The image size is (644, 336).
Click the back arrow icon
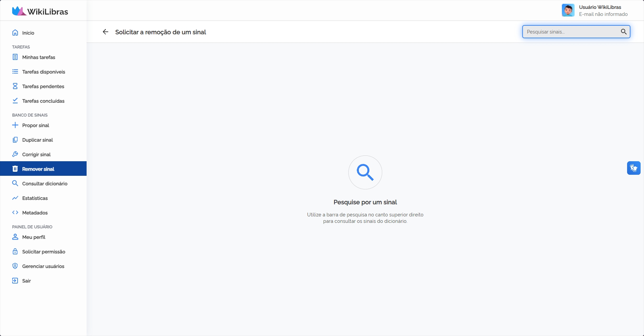106,32
